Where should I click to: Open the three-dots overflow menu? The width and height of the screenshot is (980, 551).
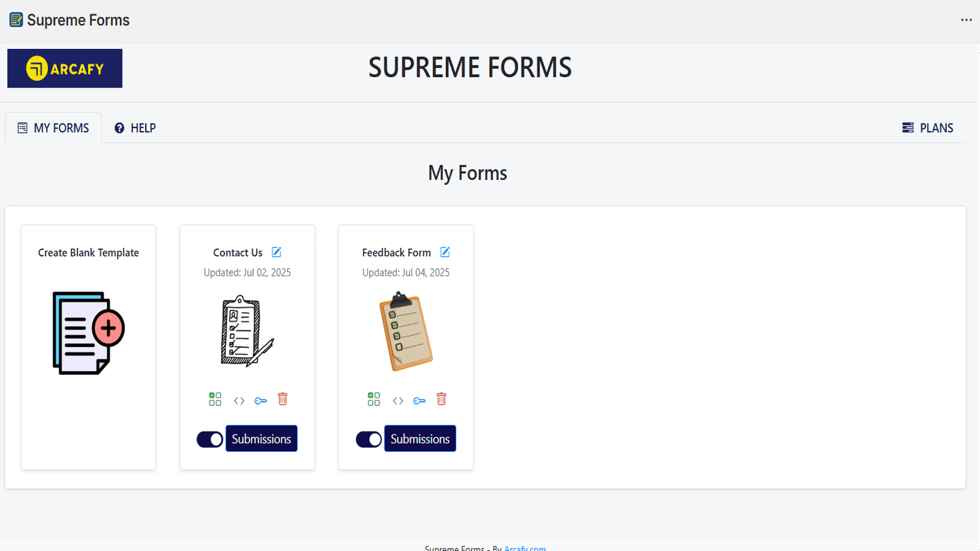[965, 20]
